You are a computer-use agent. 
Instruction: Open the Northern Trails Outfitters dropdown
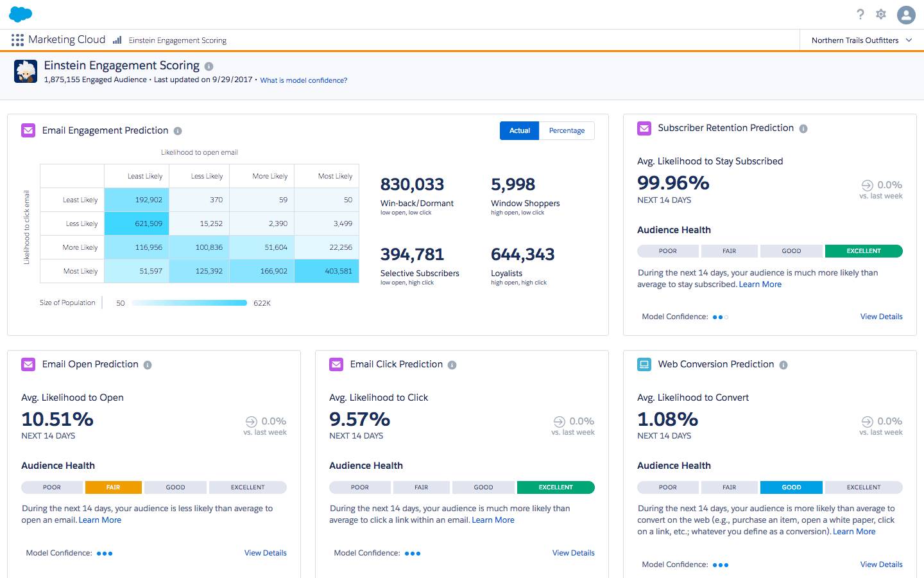click(860, 40)
